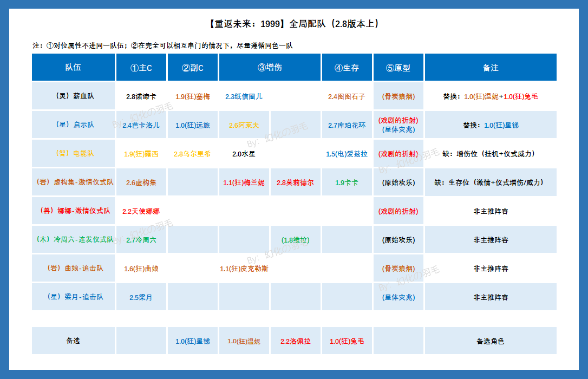Click (骨炭狼烟) in the 曲娘 row
Viewport: 588px width, 379px height.
click(x=398, y=269)
